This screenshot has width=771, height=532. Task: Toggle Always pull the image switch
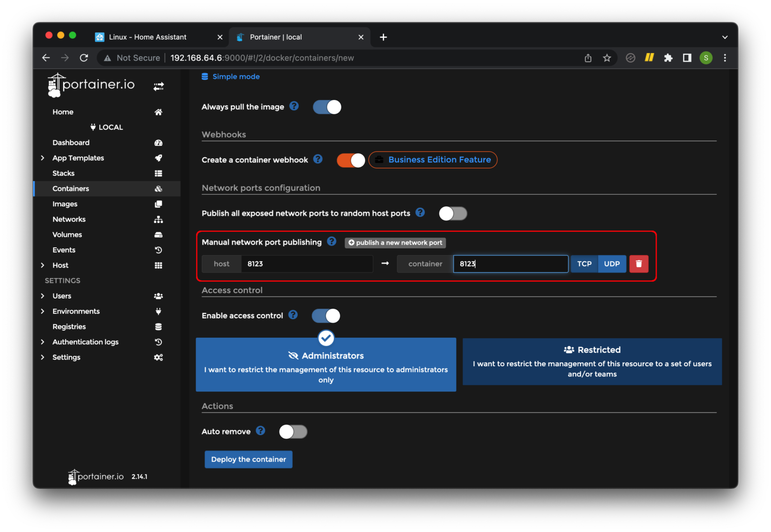[x=327, y=107]
